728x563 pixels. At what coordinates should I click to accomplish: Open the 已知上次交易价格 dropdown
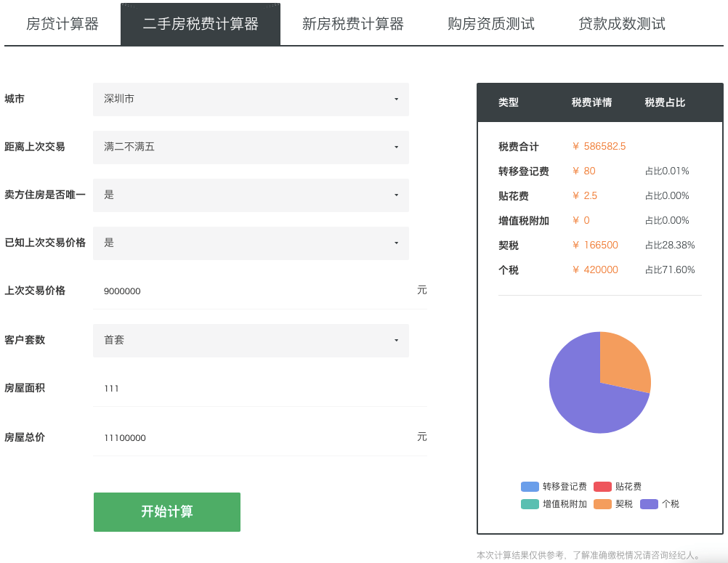point(251,243)
